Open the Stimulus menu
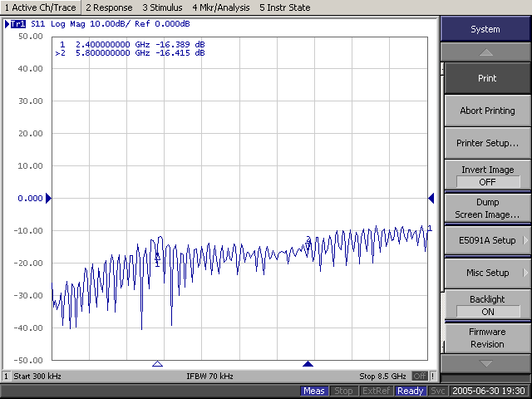The width and height of the screenshot is (532, 399). [x=162, y=7]
